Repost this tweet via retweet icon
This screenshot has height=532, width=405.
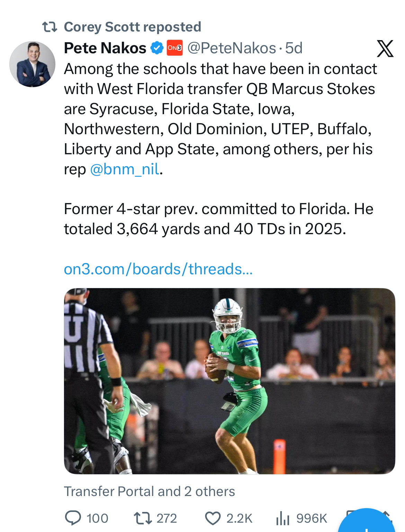(143, 518)
